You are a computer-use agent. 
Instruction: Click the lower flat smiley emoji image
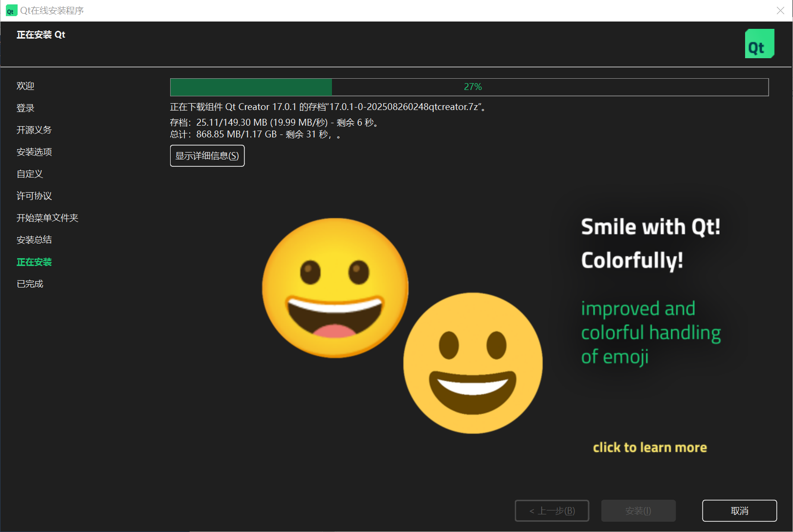point(473,363)
